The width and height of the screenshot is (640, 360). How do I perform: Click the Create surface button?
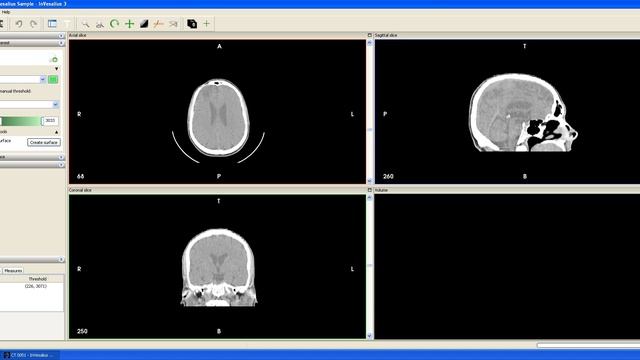pos(44,142)
